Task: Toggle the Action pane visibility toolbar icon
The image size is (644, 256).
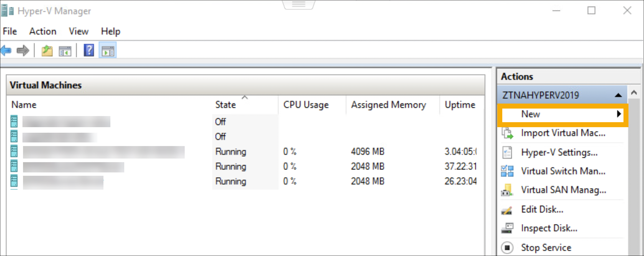Action: (x=108, y=50)
